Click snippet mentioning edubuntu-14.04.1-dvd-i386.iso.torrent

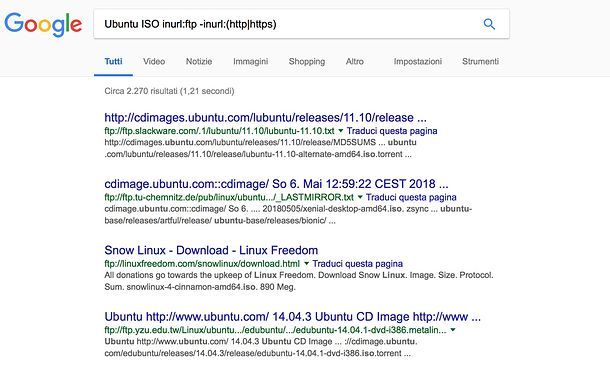tap(261, 347)
